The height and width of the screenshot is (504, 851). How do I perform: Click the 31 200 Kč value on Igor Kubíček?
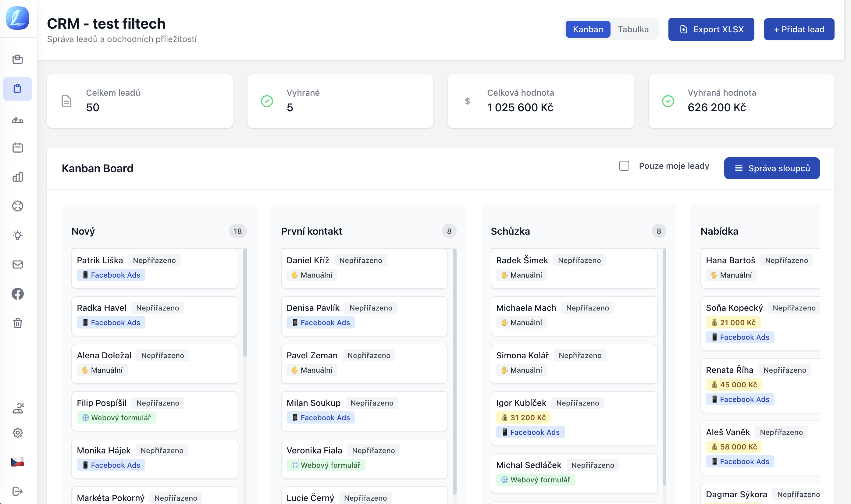(x=524, y=418)
